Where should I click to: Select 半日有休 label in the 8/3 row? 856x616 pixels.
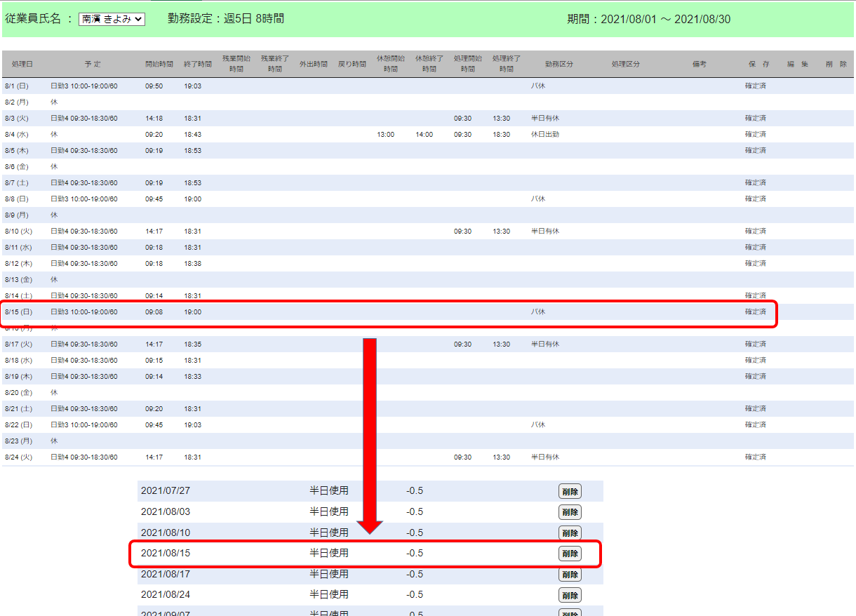(544, 119)
